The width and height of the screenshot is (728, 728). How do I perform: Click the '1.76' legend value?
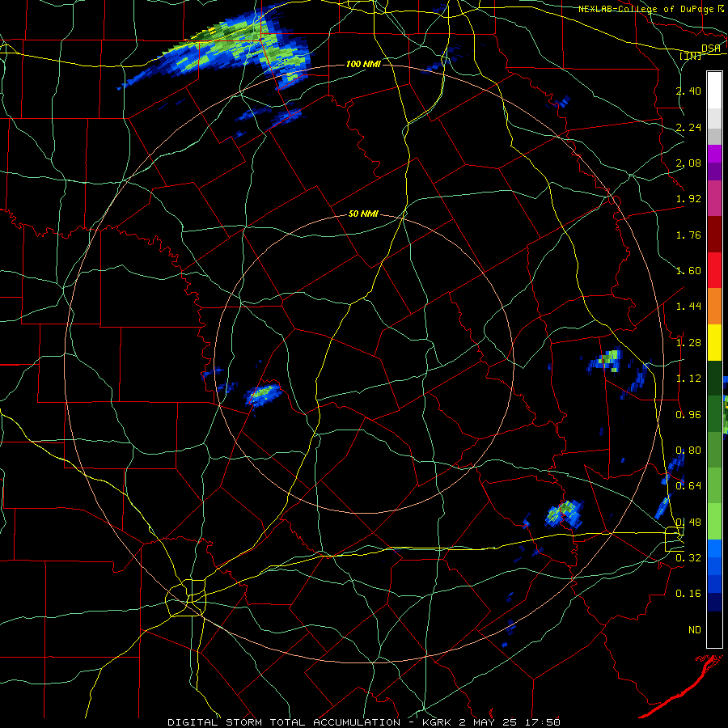pyautogui.click(x=688, y=235)
